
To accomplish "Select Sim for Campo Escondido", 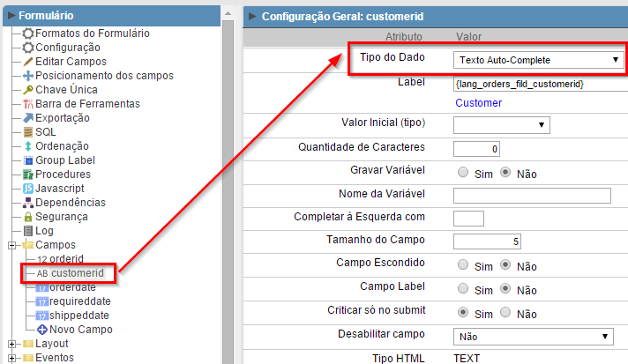I will pos(463,265).
